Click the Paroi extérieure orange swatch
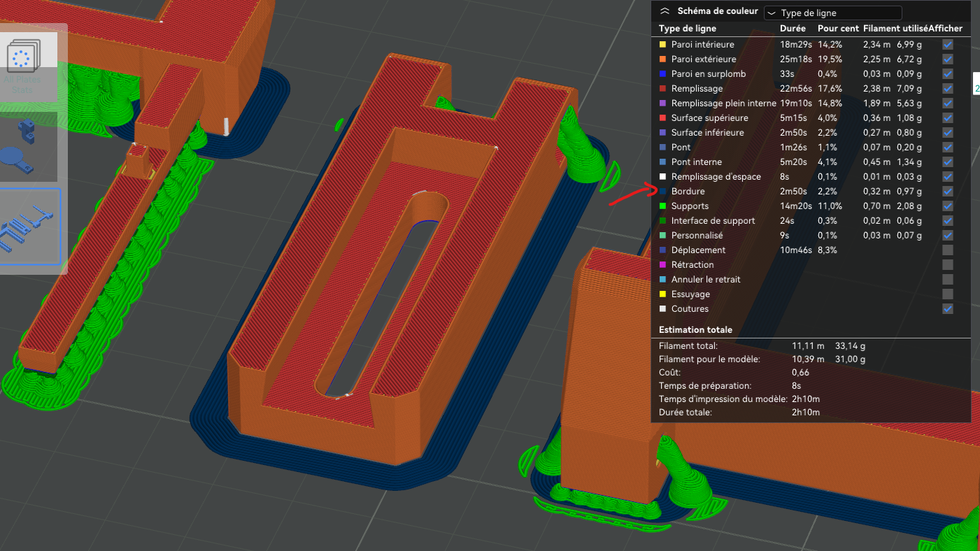The width and height of the screenshot is (980, 551). pos(663,59)
